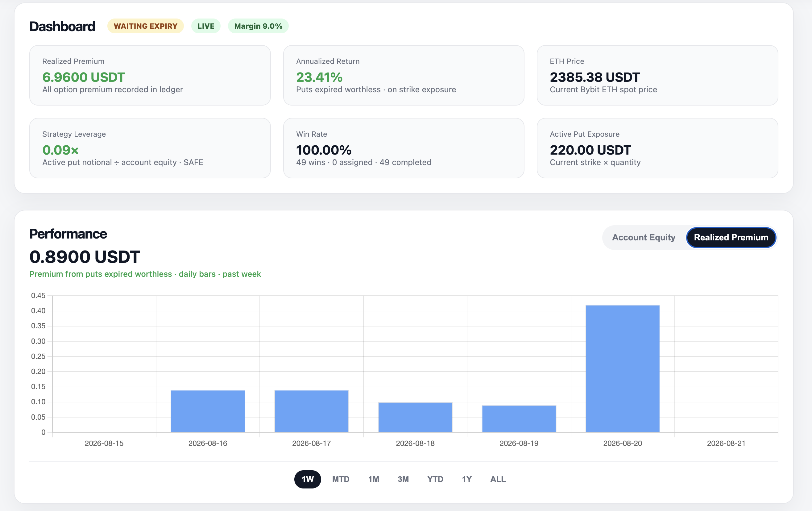Viewport: 812px width, 511px height.
Task: Click the Margin 9.0% badge
Action: point(258,26)
